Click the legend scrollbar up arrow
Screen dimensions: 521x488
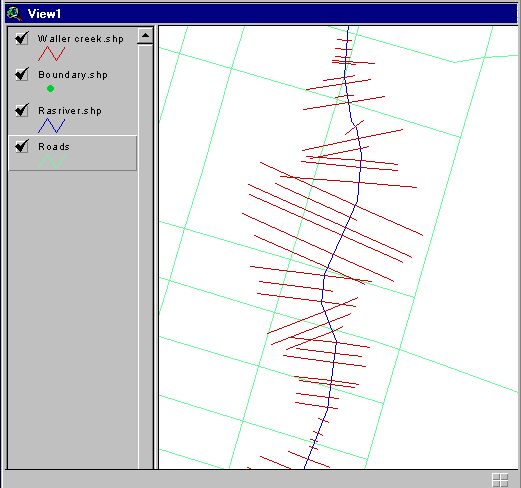point(145,35)
